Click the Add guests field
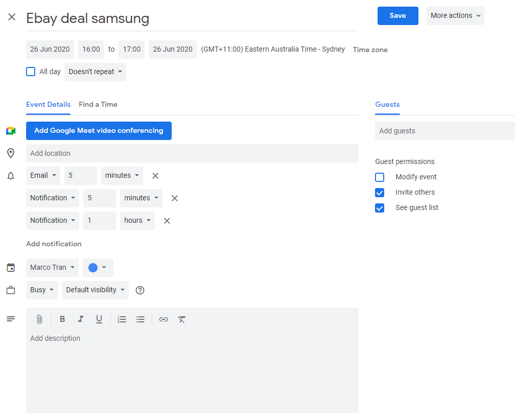 pyautogui.click(x=445, y=131)
